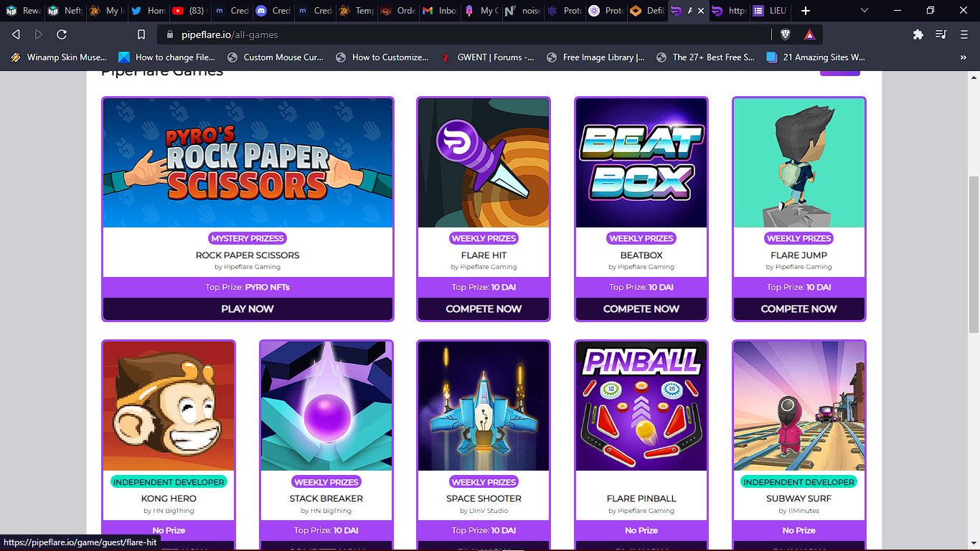Click the Top Prize: PYRO NFTs text
This screenshot has height=551, width=980.
[248, 288]
